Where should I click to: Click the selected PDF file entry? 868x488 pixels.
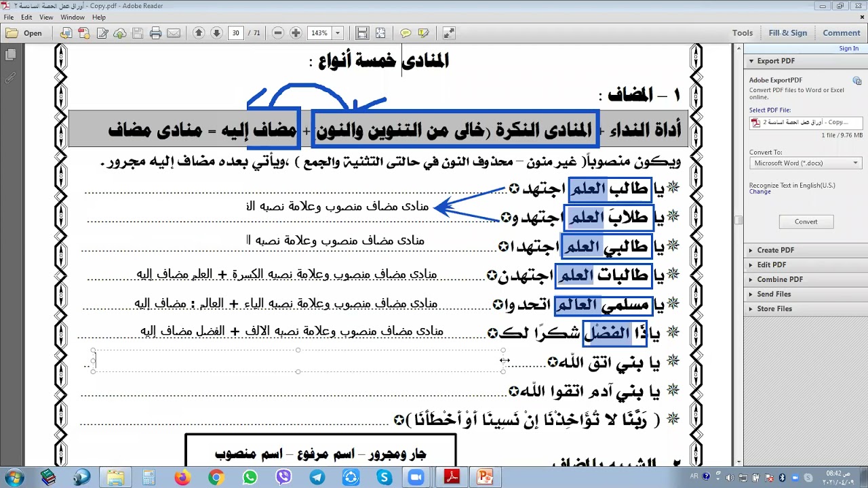click(806, 123)
